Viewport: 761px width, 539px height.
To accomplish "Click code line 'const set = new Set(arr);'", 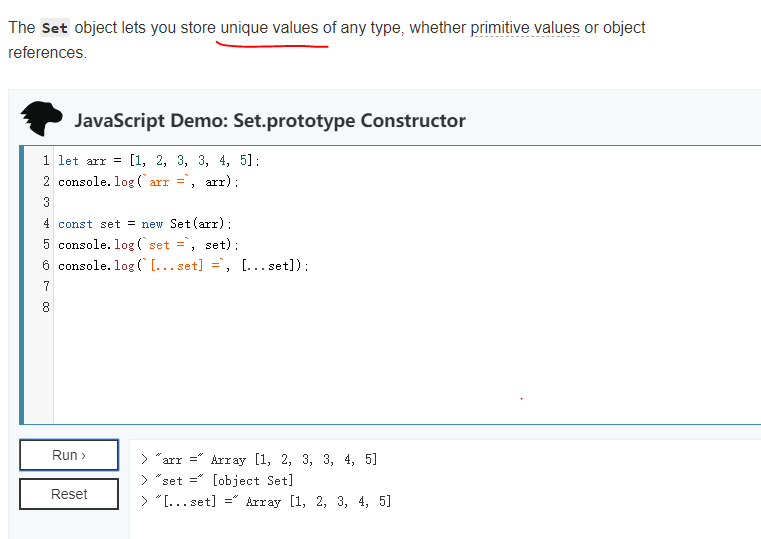I will 145,224.
